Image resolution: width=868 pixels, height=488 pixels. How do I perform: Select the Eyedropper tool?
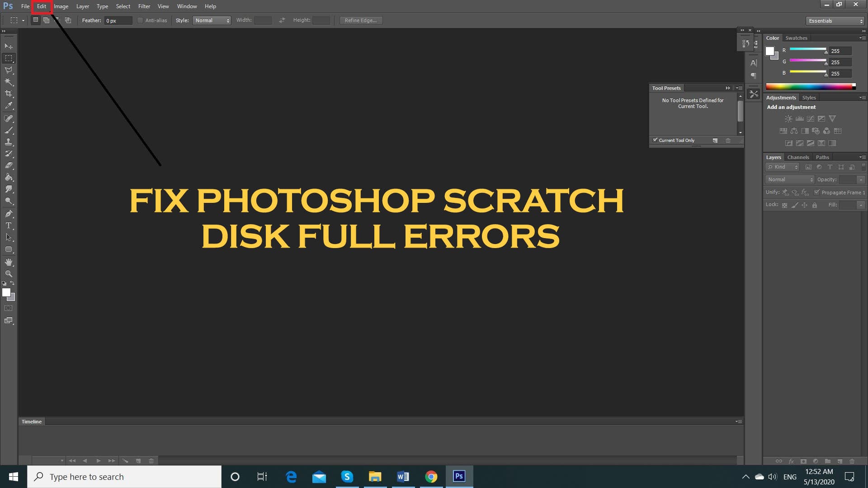pyautogui.click(x=9, y=106)
